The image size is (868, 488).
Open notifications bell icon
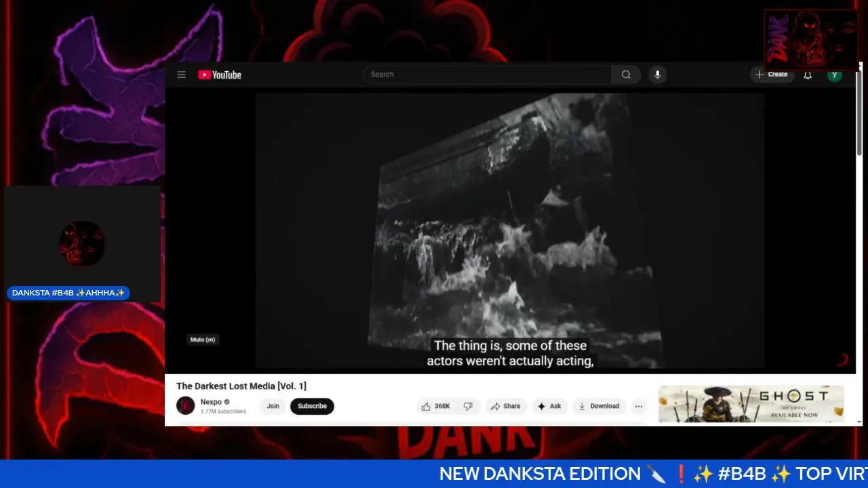pos(808,75)
